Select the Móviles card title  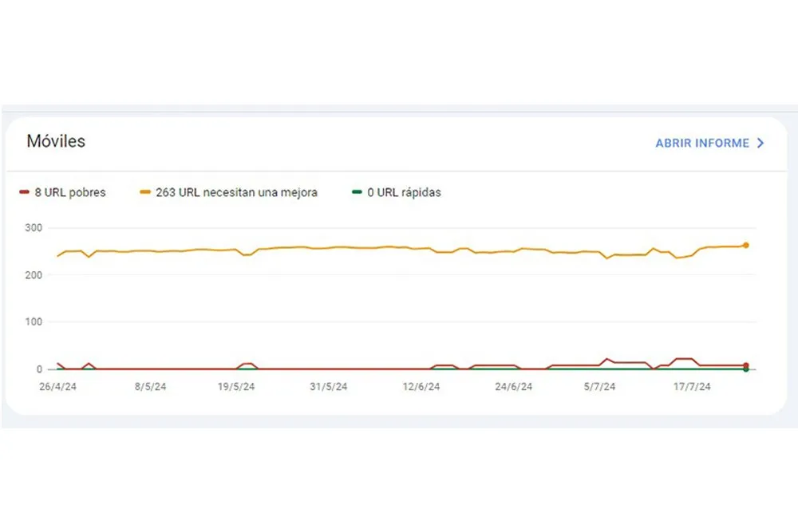[56, 141]
